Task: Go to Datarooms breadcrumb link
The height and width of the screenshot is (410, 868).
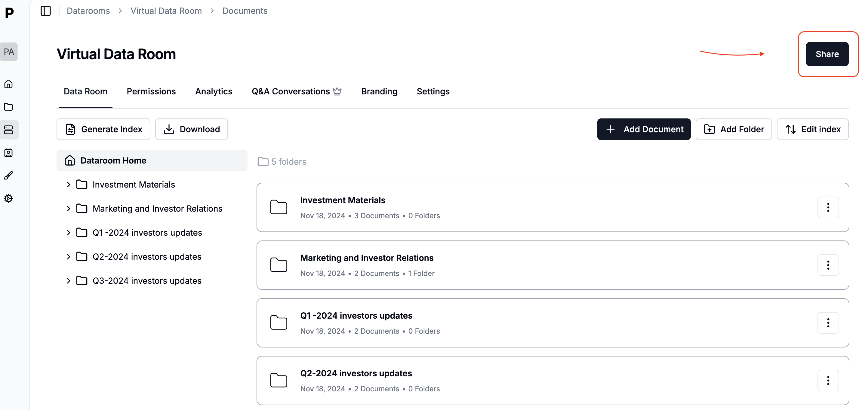Action: pos(88,11)
